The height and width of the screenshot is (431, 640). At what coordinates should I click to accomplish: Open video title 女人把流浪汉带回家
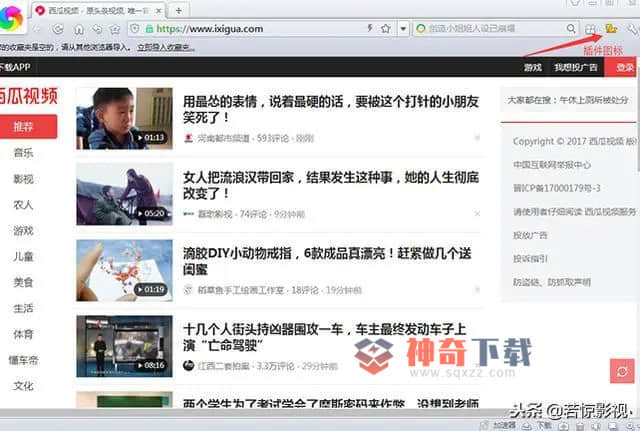pyautogui.click(x=331, y=185)
